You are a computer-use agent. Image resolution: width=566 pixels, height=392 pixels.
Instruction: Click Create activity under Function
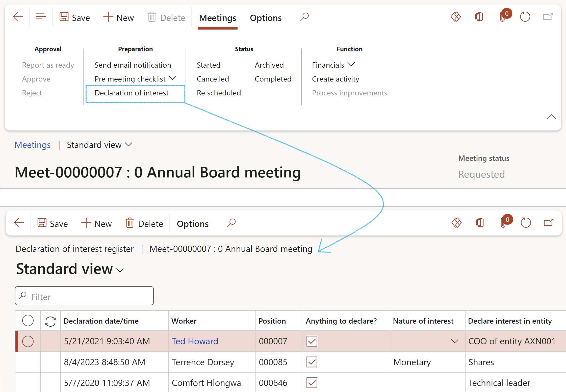336,79
